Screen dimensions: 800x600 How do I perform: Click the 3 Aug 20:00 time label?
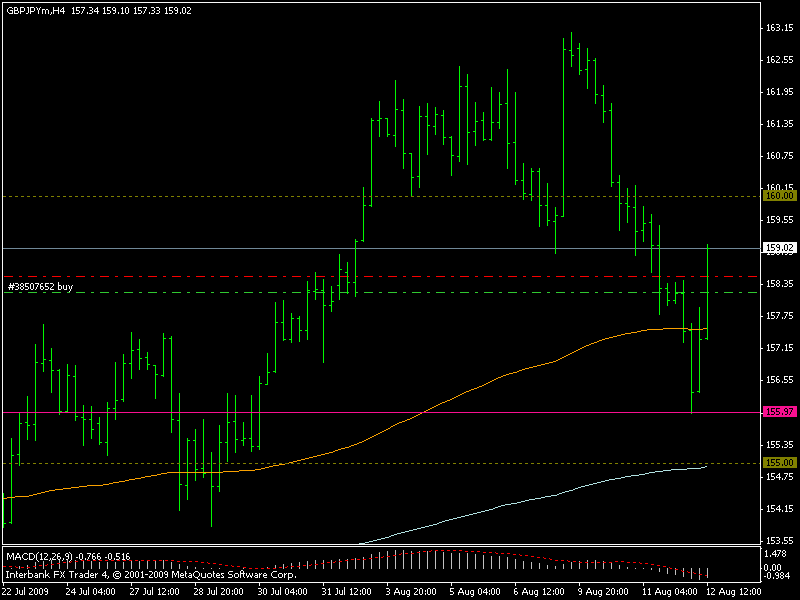point(408,591)
